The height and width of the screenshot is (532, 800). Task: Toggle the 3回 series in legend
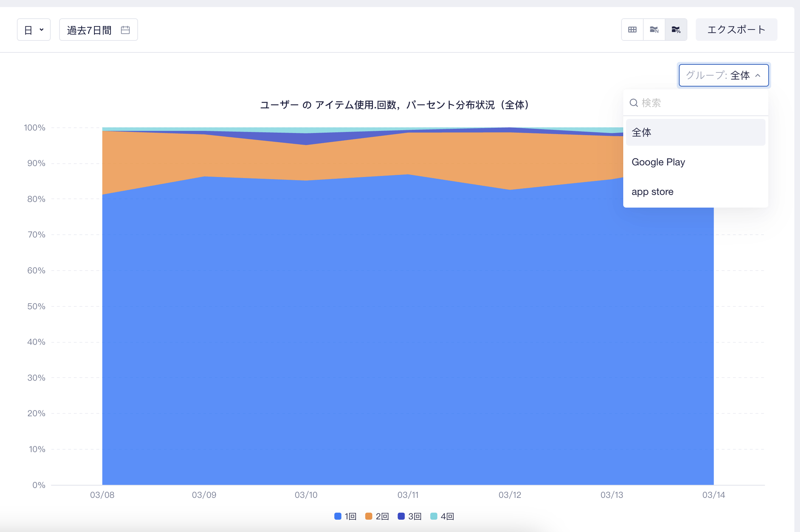click(x=410, y=516)
